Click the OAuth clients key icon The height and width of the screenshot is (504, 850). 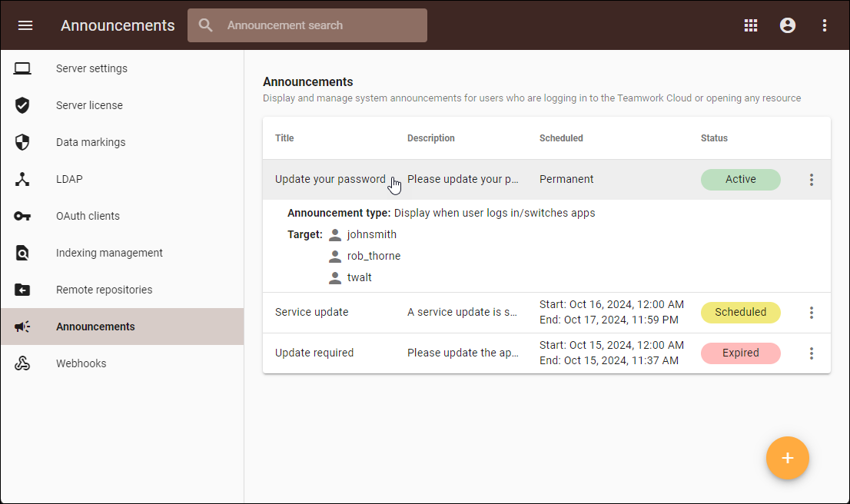22,216
